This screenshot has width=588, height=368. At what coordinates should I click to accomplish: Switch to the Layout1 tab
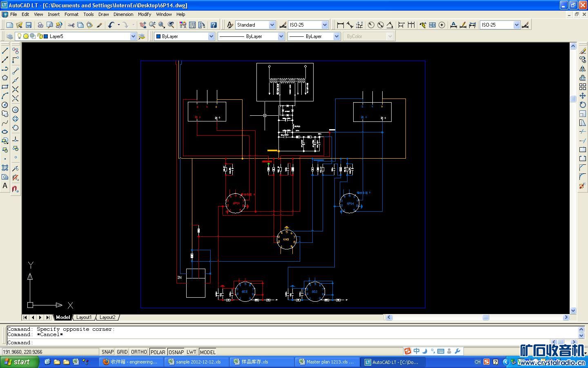(x=84, y=317)
